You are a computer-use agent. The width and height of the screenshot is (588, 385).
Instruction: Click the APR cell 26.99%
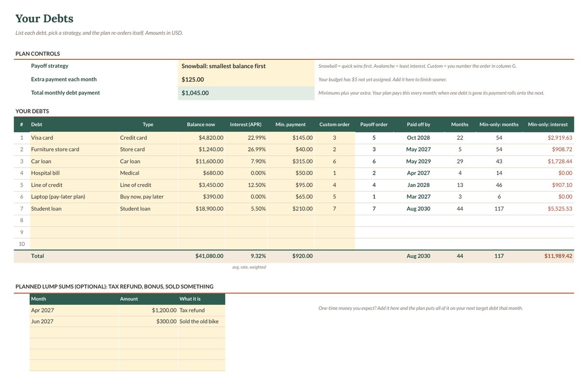246,150
